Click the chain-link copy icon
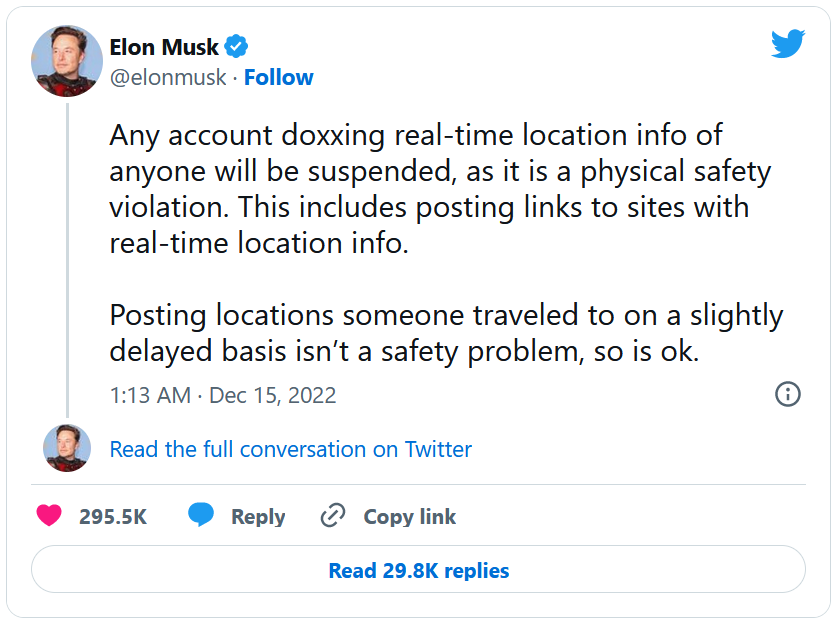The width and height of the screenshot is (838, 626). (332, 516)
